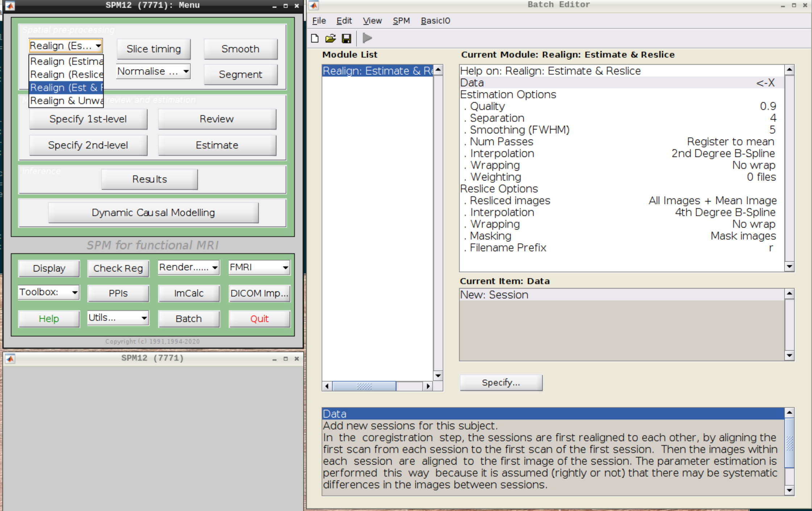Open the Results button

tap(150, 179)
